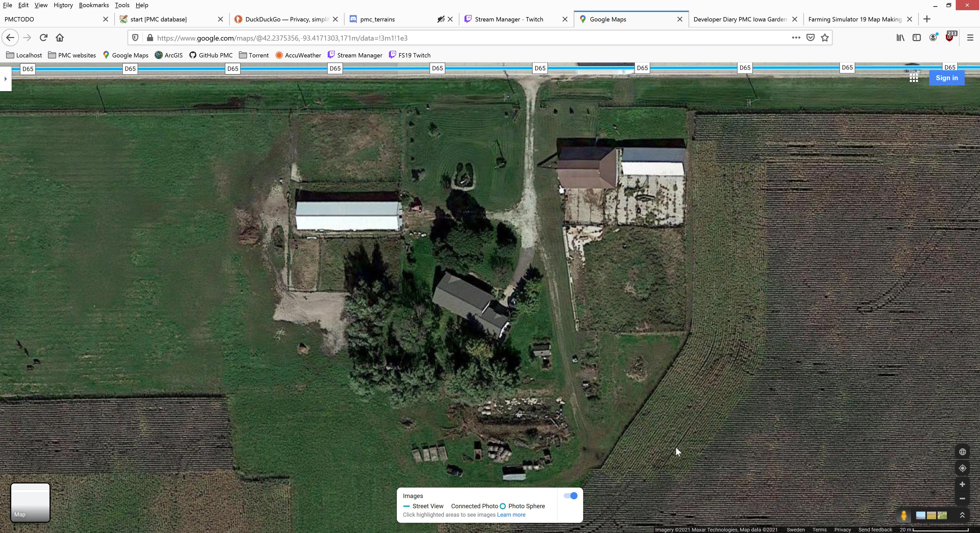
Task: Zoom out on the map
Action: [x=962, y=498]
